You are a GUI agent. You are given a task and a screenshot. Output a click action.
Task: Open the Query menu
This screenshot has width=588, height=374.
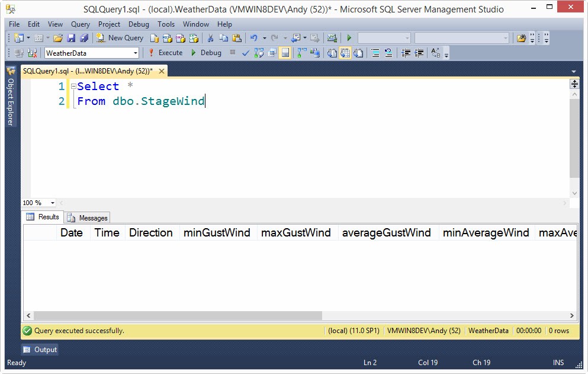(81, 24)
